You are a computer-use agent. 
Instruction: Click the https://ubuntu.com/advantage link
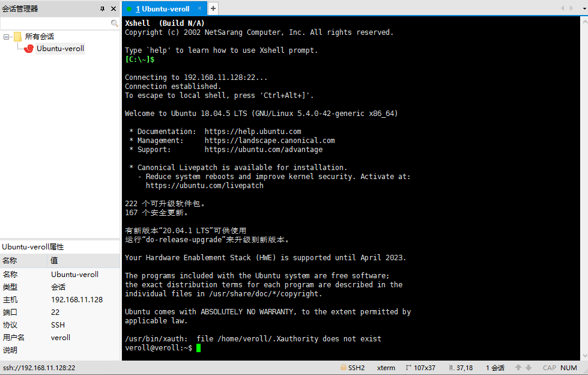click(263, 150)
